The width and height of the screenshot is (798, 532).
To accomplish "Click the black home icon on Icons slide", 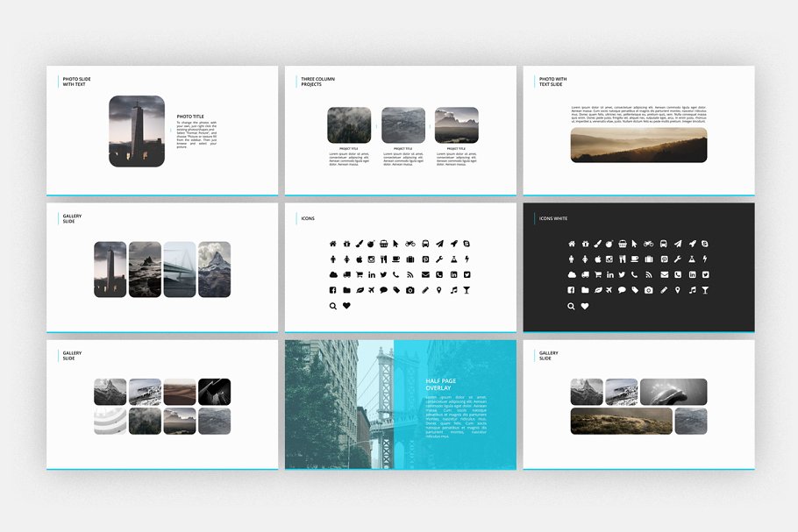I will 333,244.
